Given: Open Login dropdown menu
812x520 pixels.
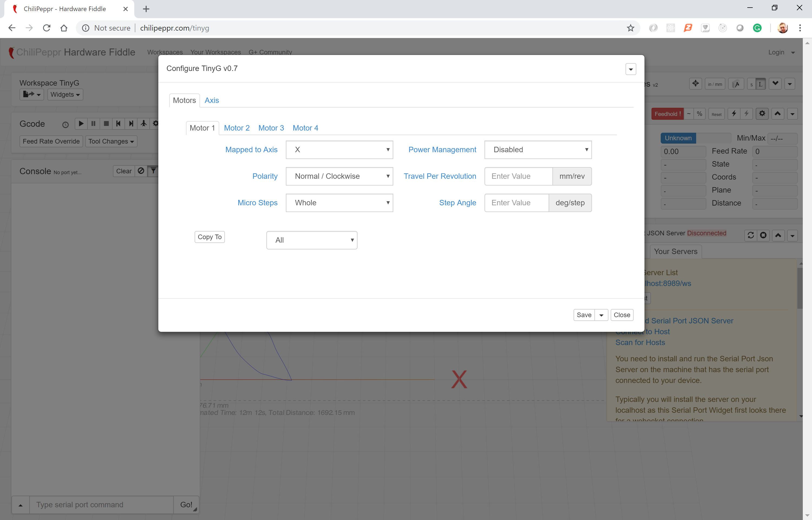Looking at the screenshot, I should click(782, 52).
